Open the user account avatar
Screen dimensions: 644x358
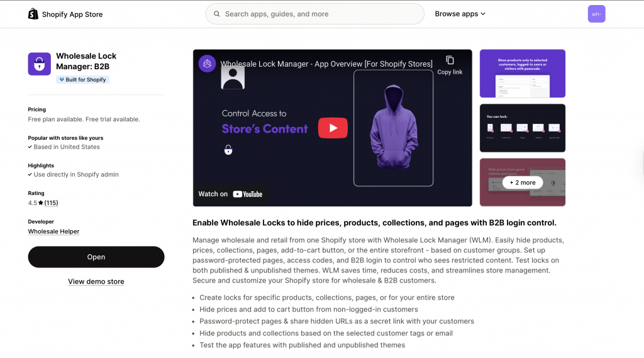pyautogui.click(x=596, y=14)
